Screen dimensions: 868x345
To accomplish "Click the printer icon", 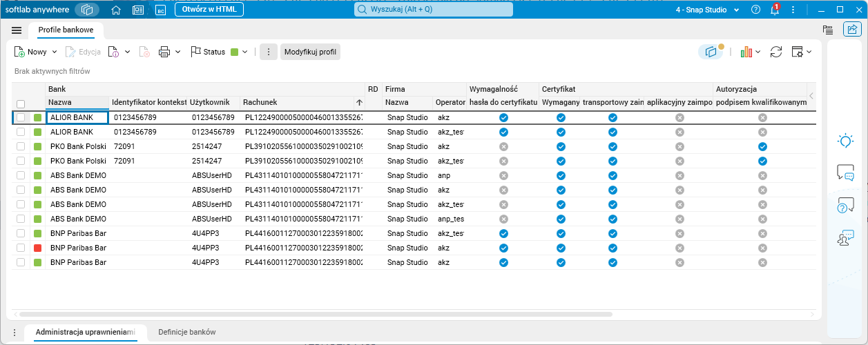I will 164,52.
